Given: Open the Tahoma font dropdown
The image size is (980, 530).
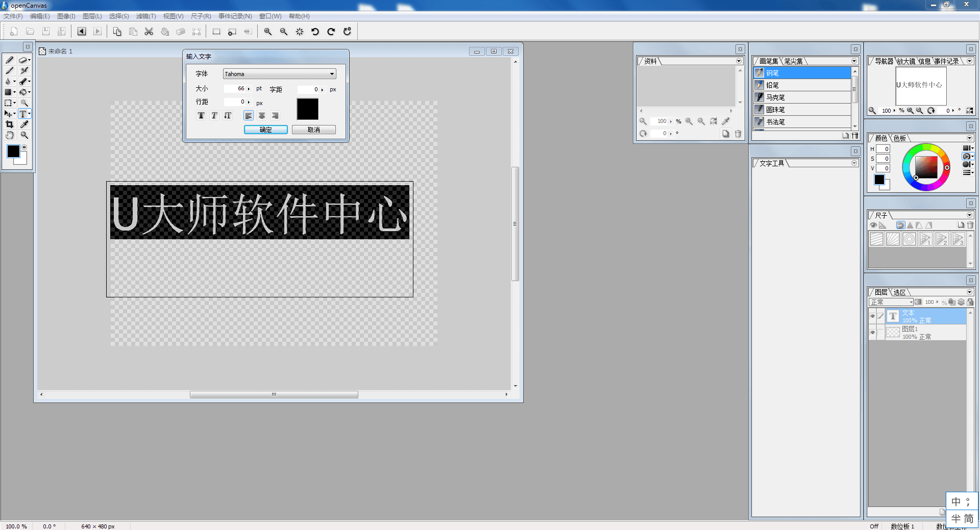Looking at the screenshot, I should click(x=332, y=74).
